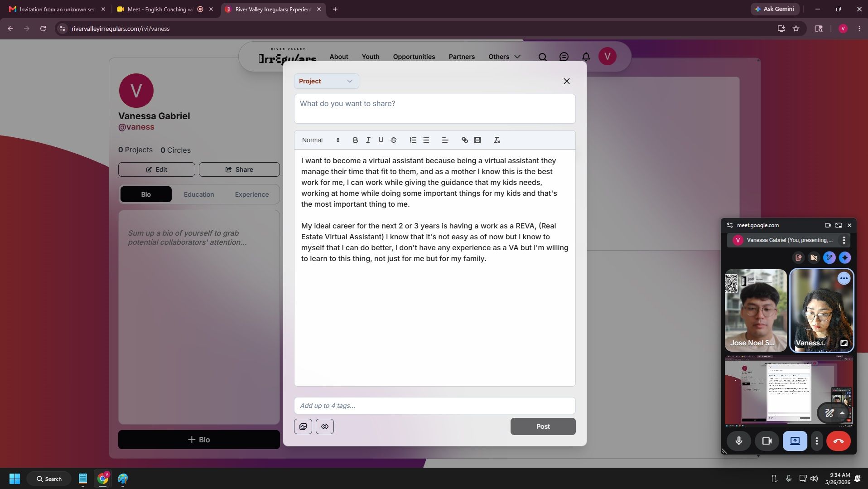The width and height of the screenshot is (868, 489).
Task: Open volume settings from the system tray
Action: pos(814,479)
